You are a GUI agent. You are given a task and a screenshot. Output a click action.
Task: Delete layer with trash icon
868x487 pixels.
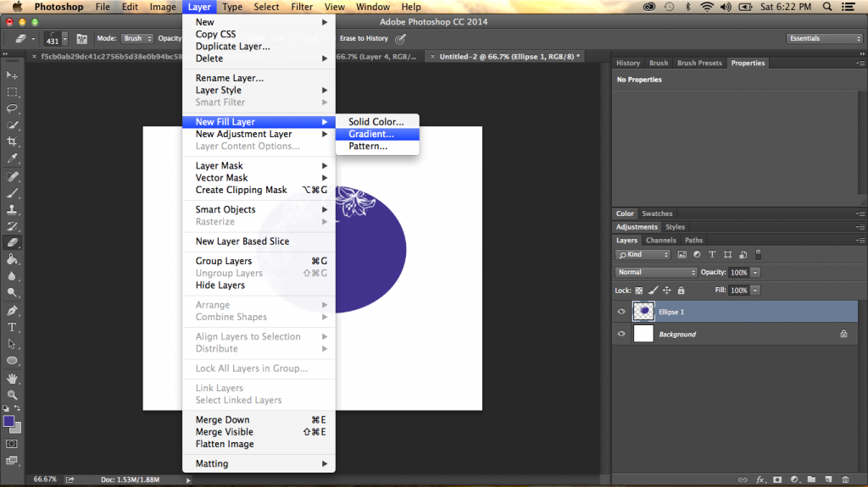[845, 479]
